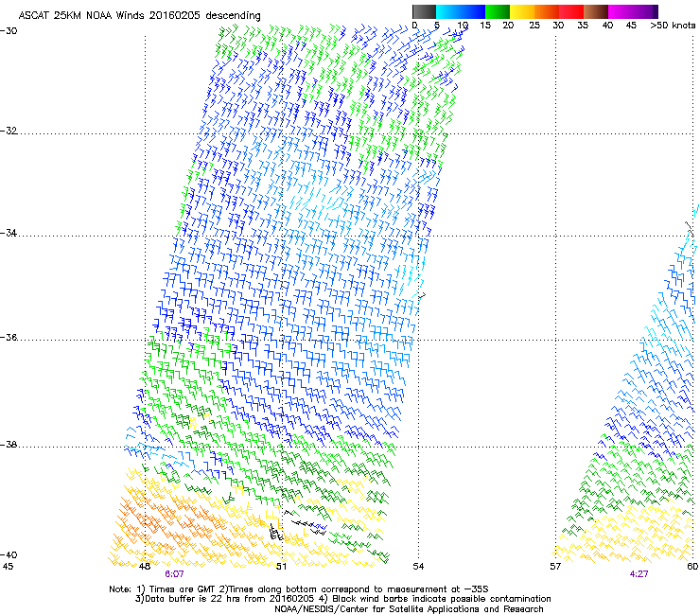Click the '-30' latitude axis label
This screenshot has width=700, height=615.
pos(9,31)
